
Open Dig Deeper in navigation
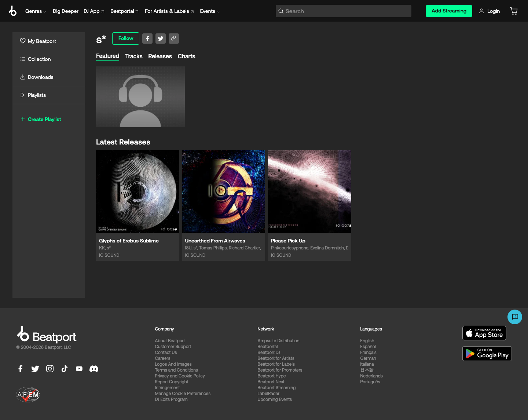coord(66,11)
